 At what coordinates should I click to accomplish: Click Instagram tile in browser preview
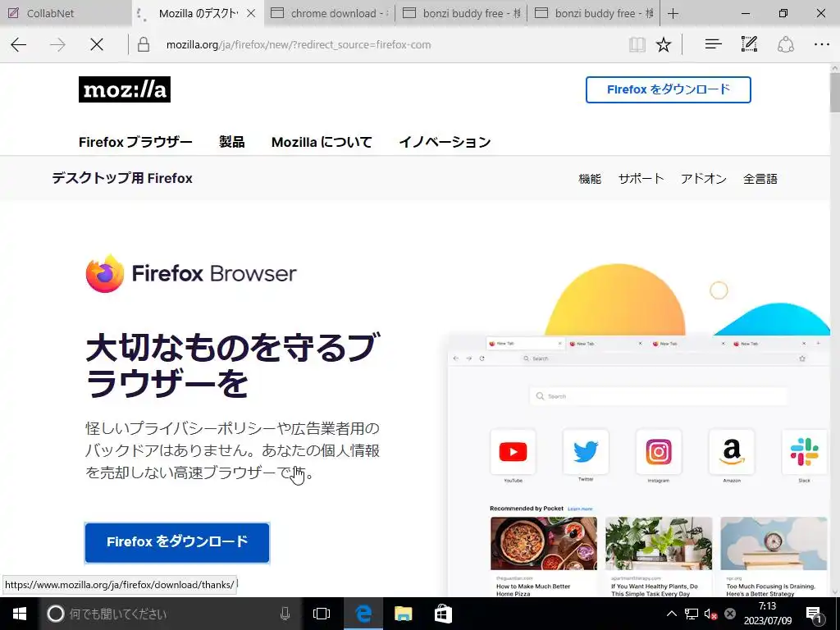tap(659, 452)
